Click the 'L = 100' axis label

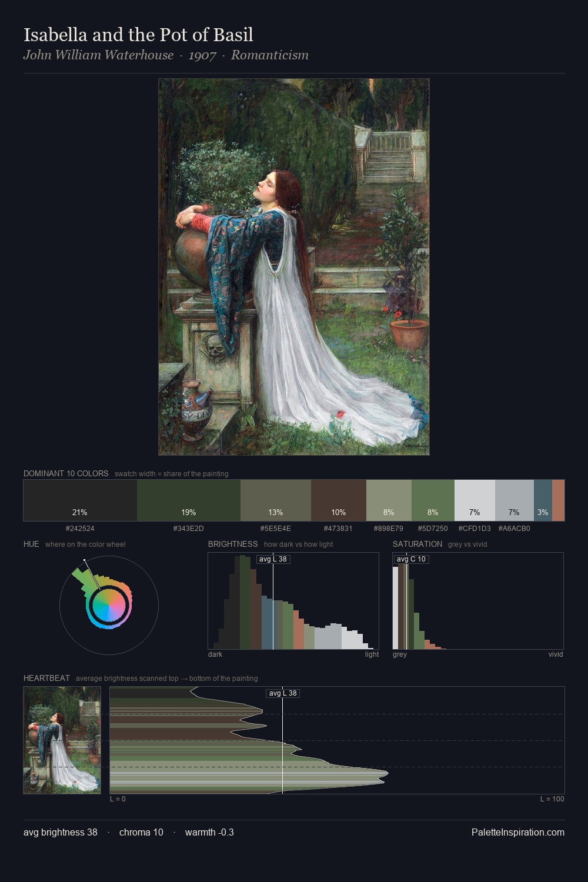point(552,799)
